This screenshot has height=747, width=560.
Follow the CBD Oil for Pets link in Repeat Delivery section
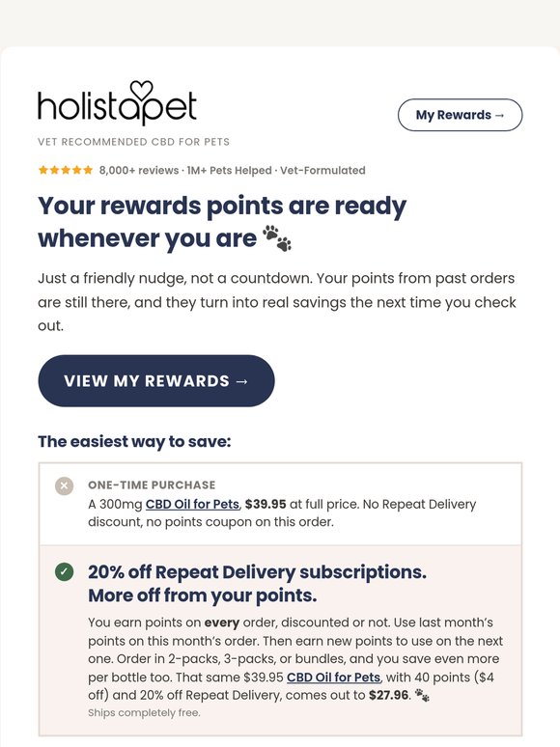[334, 677]
